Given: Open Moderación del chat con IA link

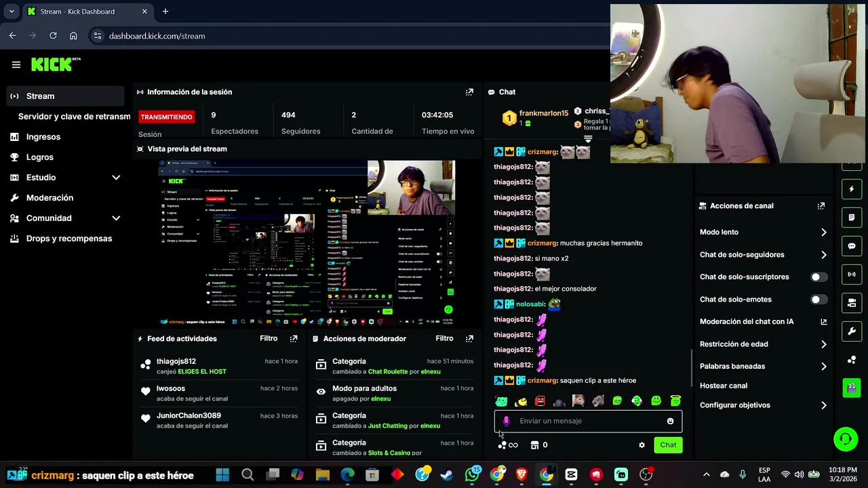Looking at the screenshot, I should pyautogui.click(x=763, y=322).
